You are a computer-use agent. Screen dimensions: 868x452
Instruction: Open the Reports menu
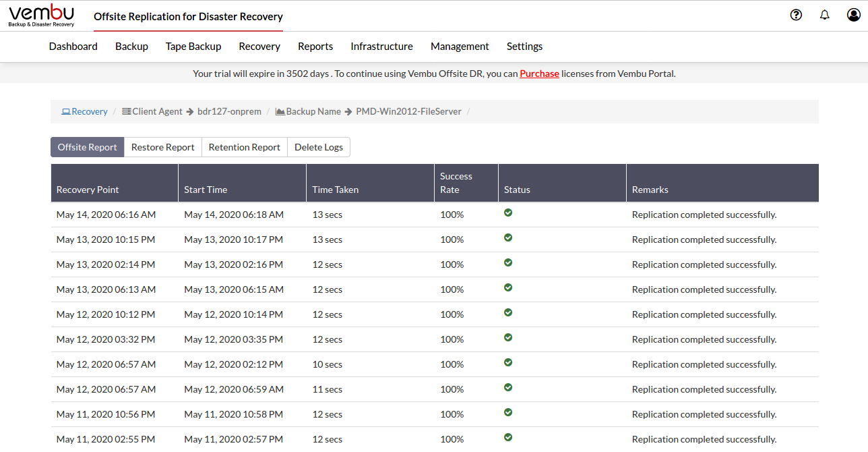click(315, 47)
